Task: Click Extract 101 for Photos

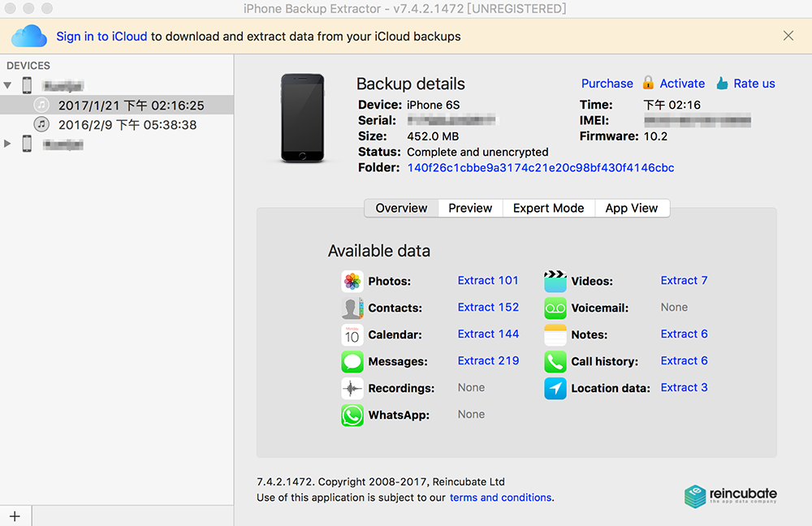Action: pyautogui.click(x=488, y=281)
